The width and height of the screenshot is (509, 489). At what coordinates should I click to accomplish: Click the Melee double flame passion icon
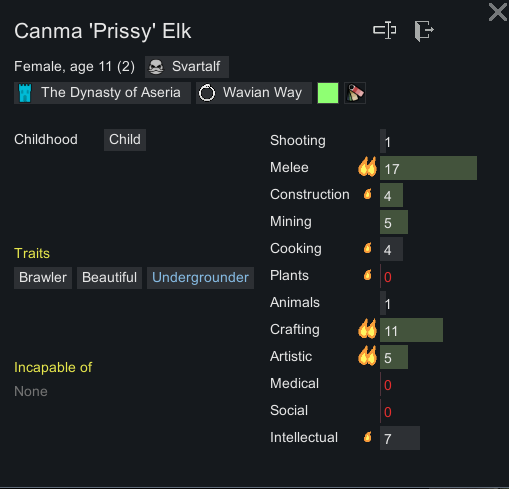point(367,167)
